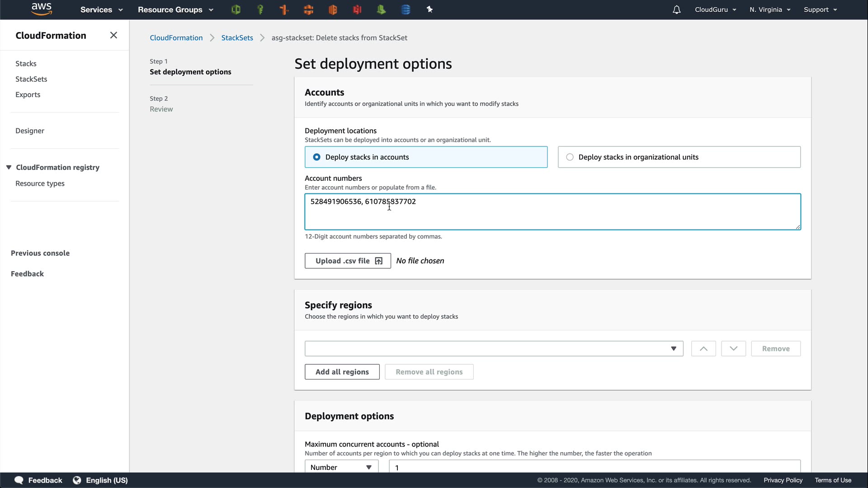Click the StackSets breadcrumb link

click(237, 38)
